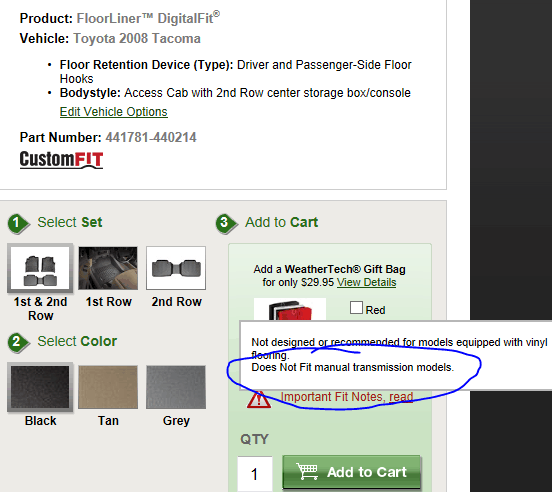
Task: Click the shopping cart icon on the button
Action: (307, 472)
